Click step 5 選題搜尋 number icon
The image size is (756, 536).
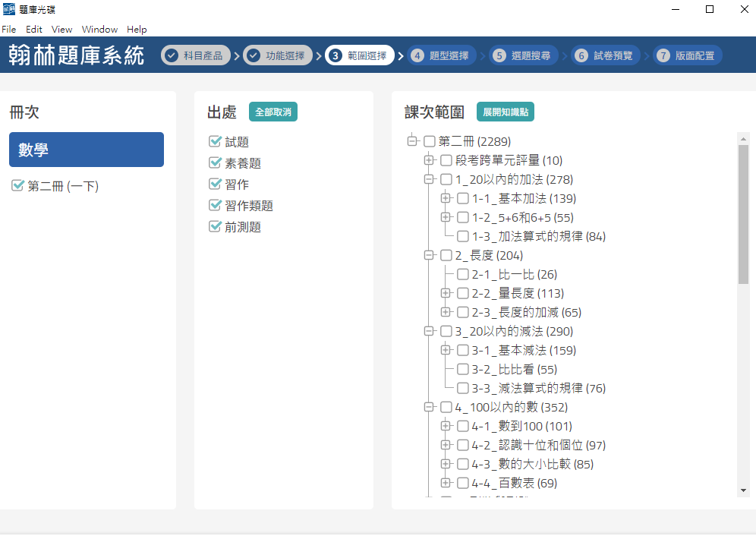pos(499,55)
